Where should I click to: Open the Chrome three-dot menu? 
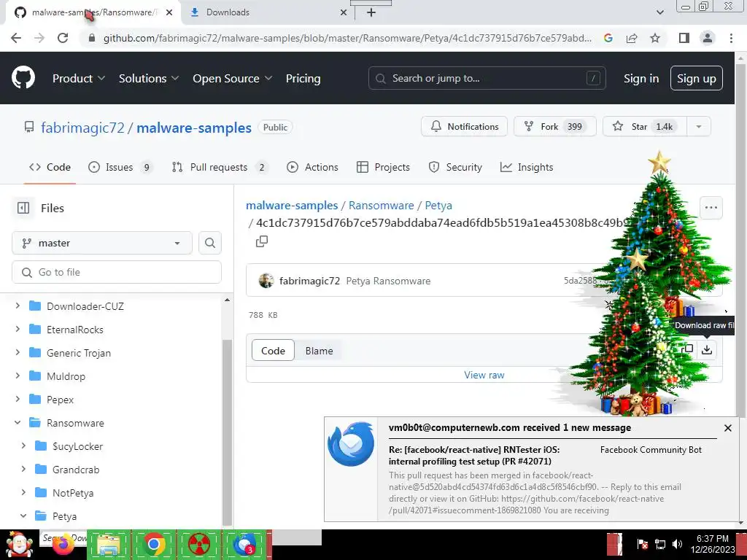click(731, 38)
